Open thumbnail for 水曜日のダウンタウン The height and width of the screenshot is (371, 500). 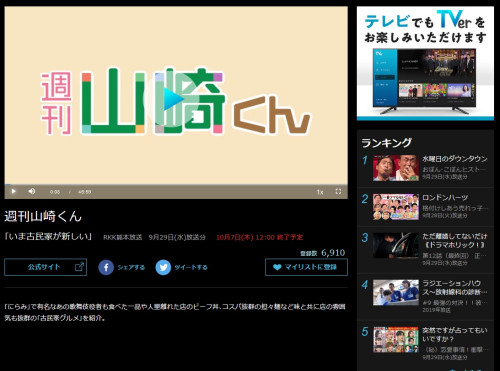[396, 168]
